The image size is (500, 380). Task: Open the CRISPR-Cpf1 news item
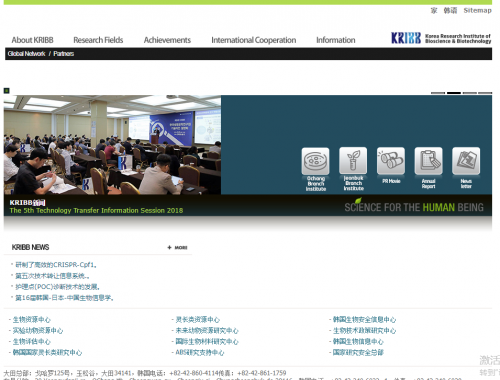pyautogui.click(x=56, y=265)
